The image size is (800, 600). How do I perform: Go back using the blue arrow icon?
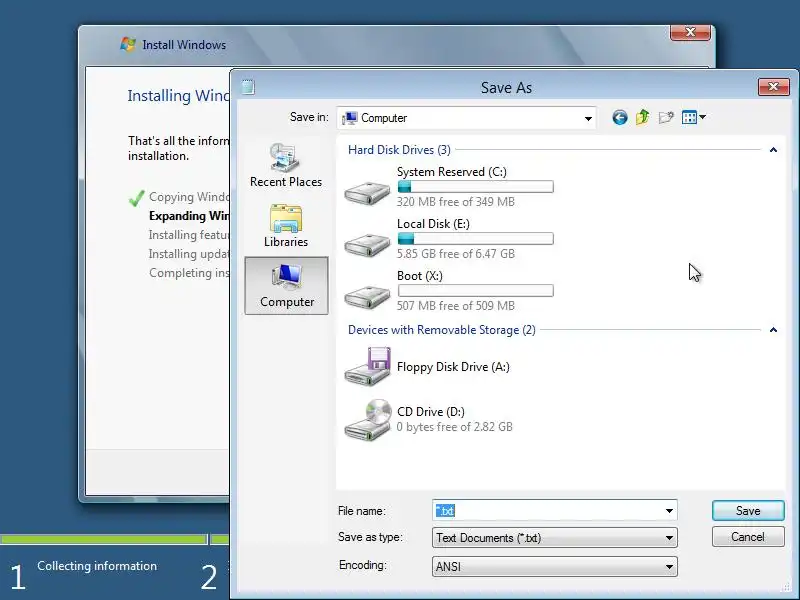pyautogui.click(x=619, y=118)
